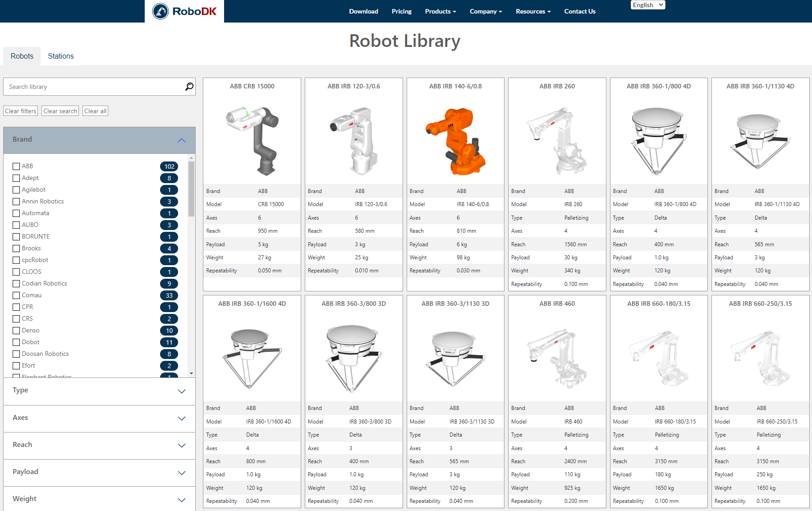Open the ABB IRB 260 robot thumbnail
The image size is (812, 511).
tap(557, 141)
